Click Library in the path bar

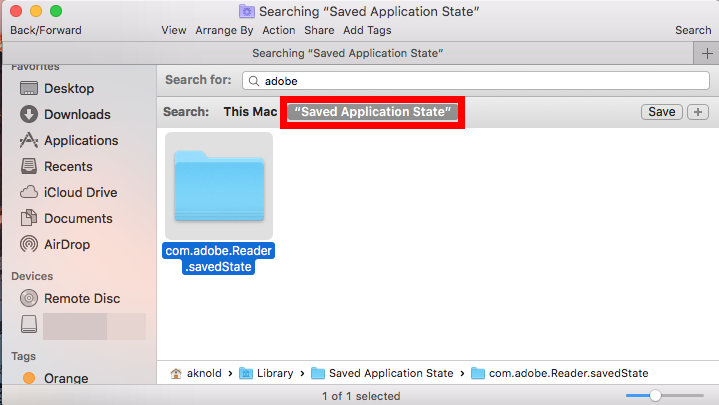click(x=275, y=373)
